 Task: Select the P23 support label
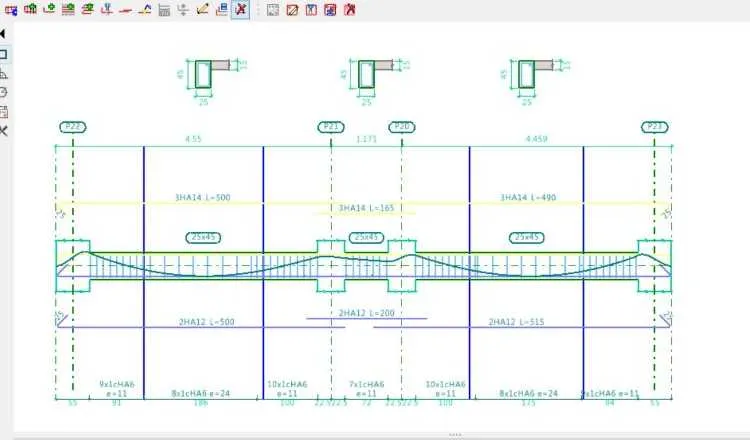[x=654, y=127]
